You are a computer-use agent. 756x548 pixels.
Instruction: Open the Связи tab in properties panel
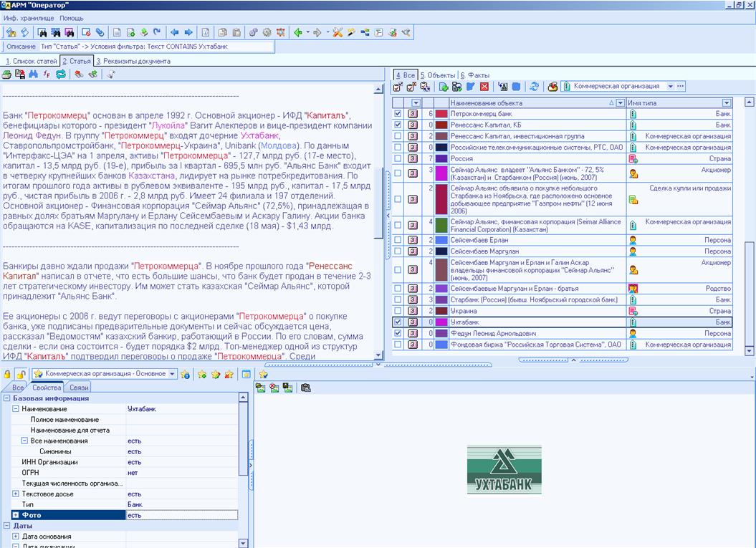click(79, 388)
